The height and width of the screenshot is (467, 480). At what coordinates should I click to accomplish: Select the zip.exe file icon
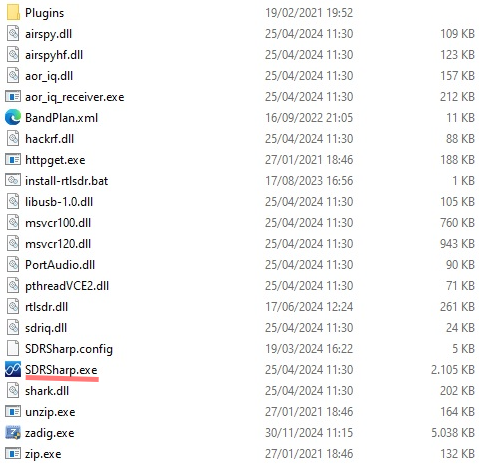tap(13, 454)
